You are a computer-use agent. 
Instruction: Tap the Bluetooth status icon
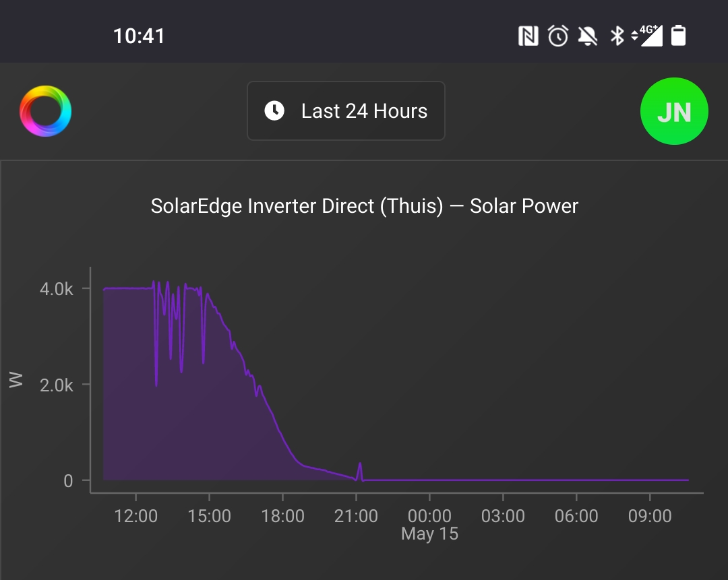(617, 36)
